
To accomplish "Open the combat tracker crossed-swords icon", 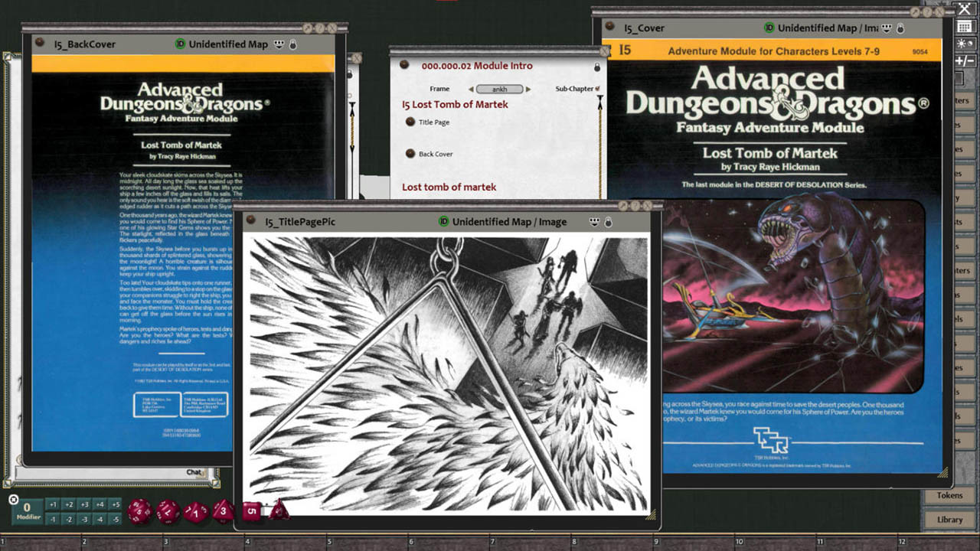I will click(965, 9).
